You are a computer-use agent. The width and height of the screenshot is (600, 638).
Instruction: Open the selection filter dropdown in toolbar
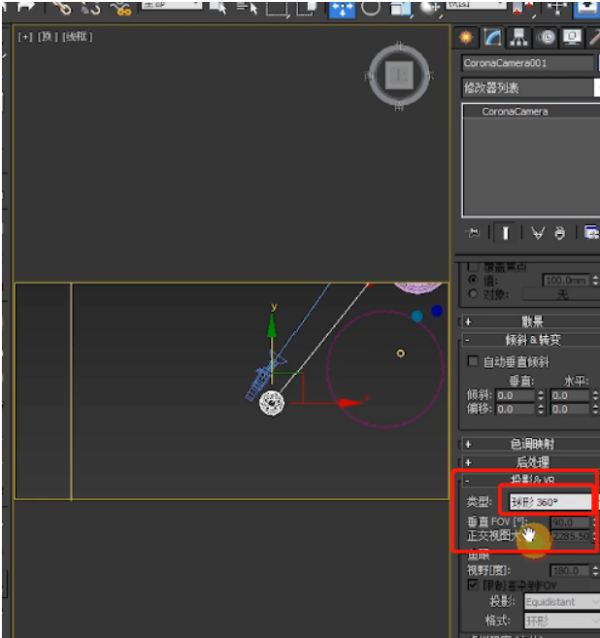tap(172, 4)
